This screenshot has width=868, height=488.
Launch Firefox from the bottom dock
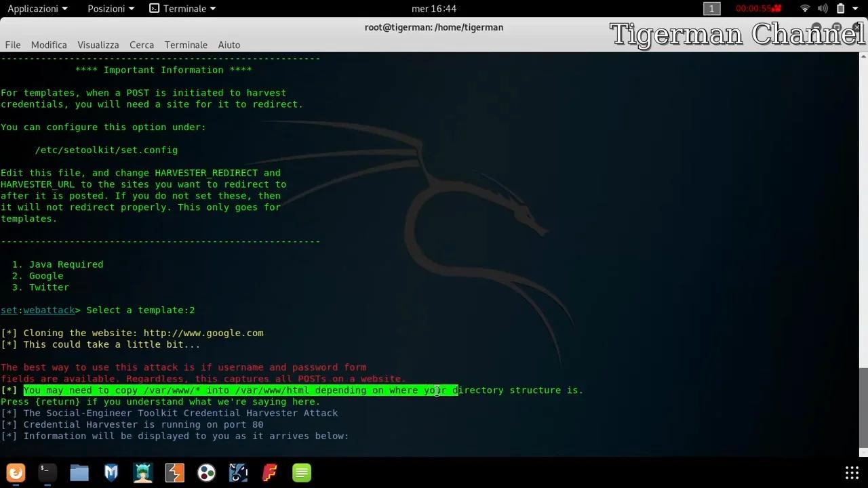click(16, 472)
